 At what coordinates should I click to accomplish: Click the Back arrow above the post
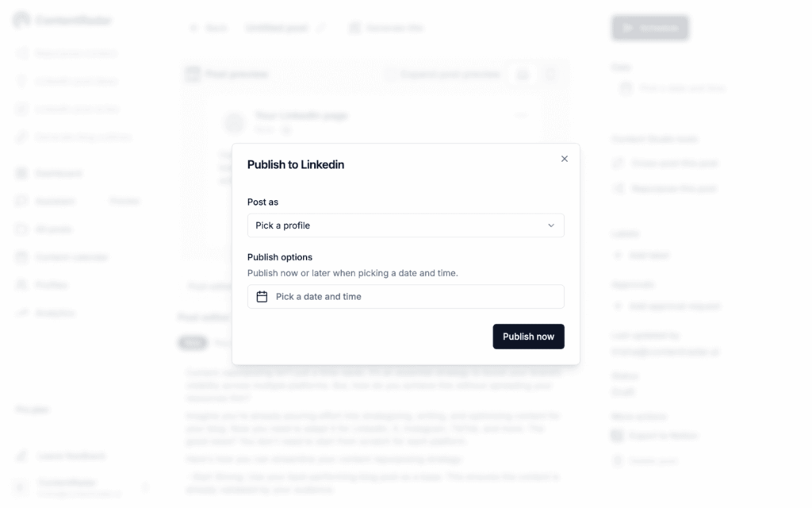point(193,28)
